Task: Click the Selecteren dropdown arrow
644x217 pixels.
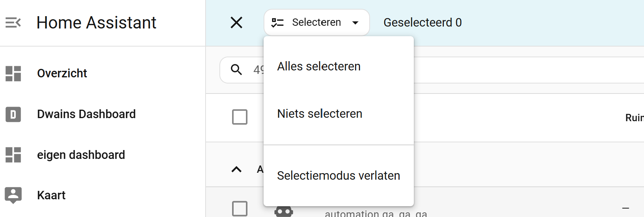Action: (355, 23)
